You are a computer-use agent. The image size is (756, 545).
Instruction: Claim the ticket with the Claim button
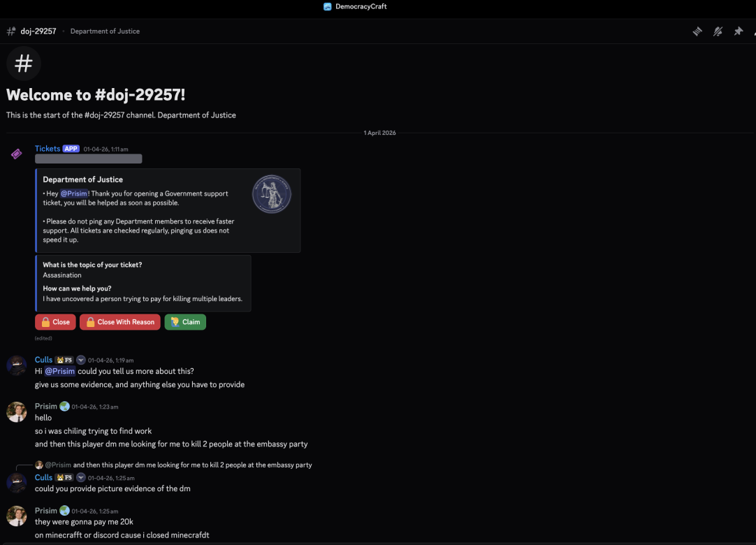185,322
